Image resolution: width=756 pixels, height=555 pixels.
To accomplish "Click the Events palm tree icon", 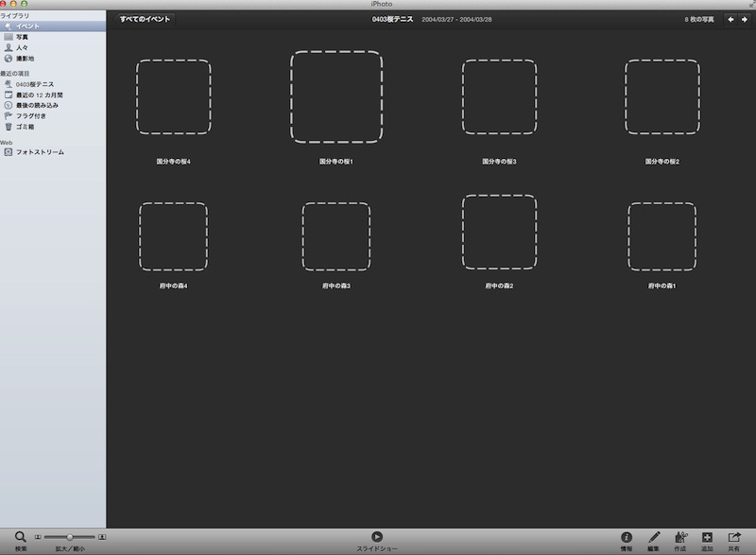I will (9, 26).
